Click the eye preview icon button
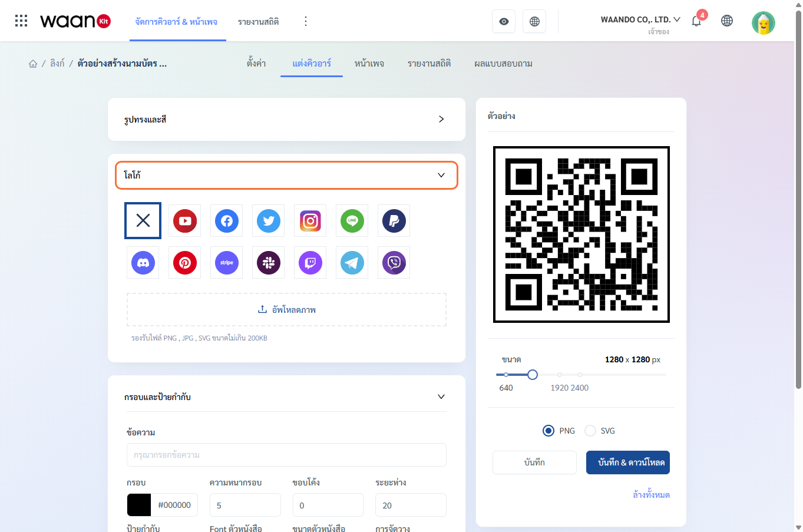Screen dimensions: 803x532 click(x=504, y=21)
